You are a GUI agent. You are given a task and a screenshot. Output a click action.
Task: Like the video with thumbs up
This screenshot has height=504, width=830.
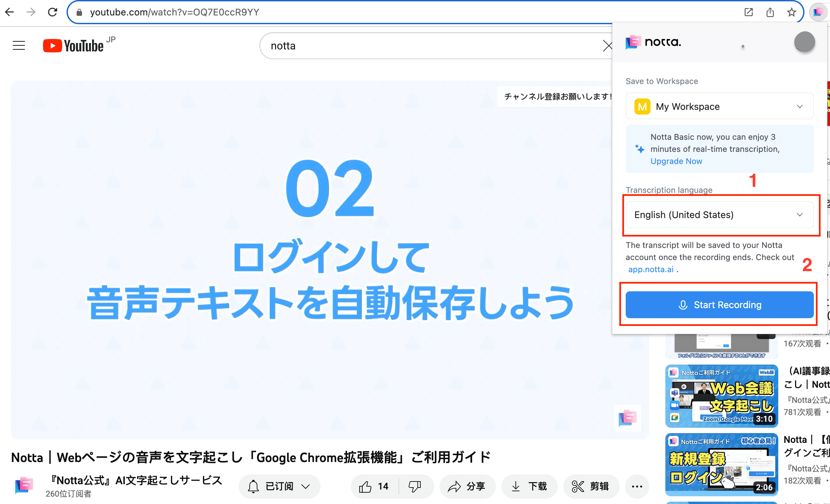(x=374, y=486)
